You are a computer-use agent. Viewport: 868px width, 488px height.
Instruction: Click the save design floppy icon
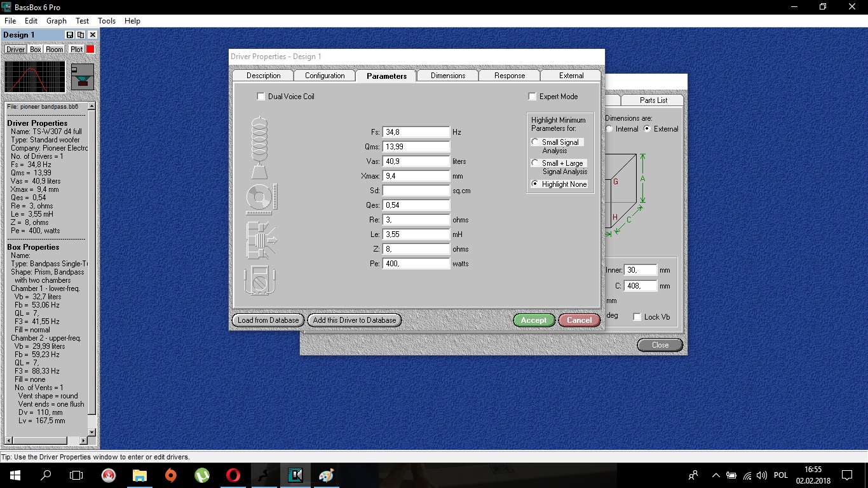click(71, 35)
